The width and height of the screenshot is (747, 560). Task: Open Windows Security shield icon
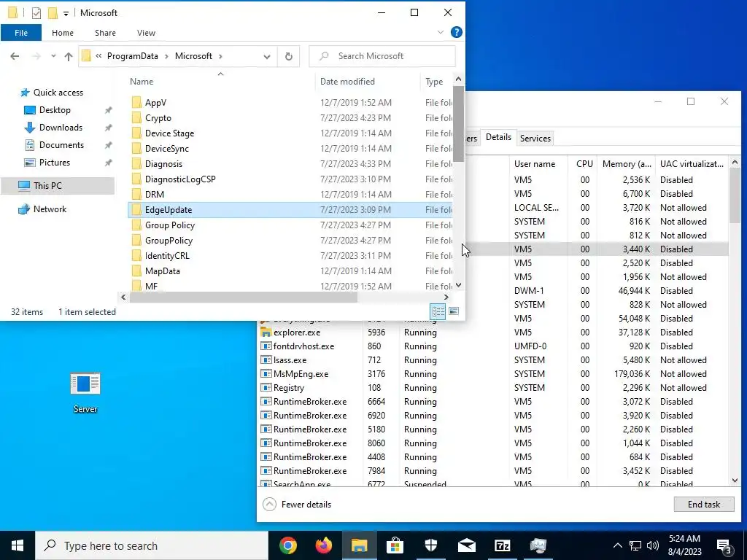(431, 545)
